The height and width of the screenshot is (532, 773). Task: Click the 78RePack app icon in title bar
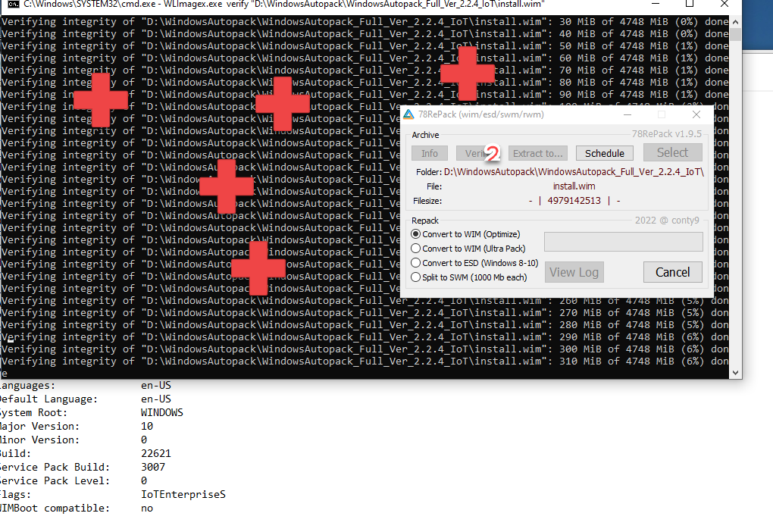coord(408,114)
